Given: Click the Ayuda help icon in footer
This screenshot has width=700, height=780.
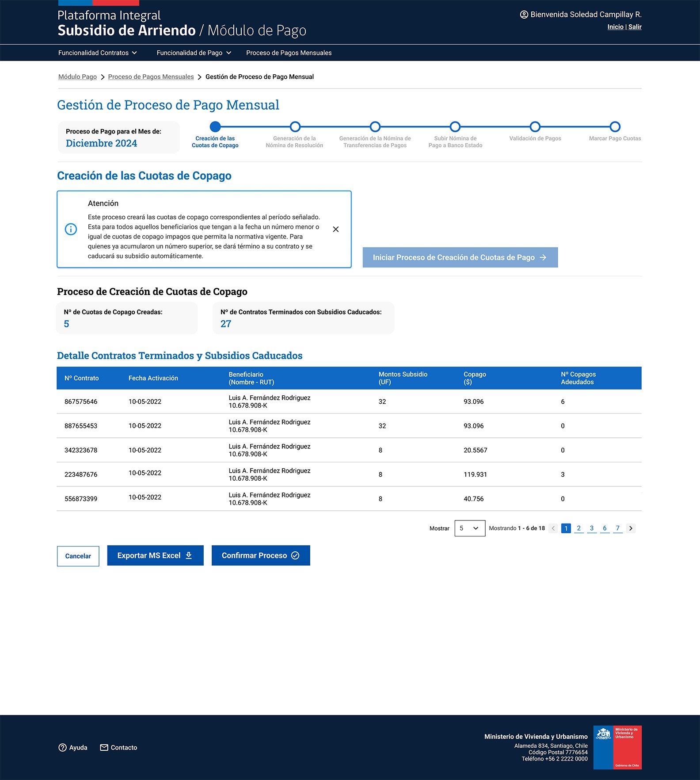Looking at the screenshot, I should point(62,748).
